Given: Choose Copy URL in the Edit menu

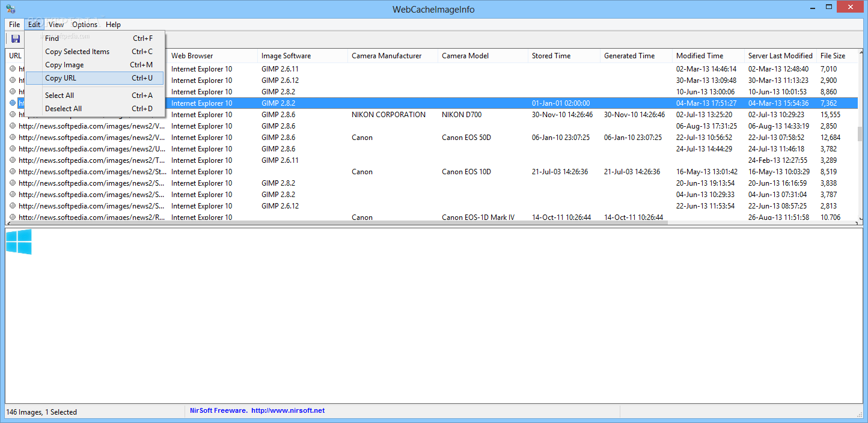Looking at the screenshot, I should [x=95, y=78].
